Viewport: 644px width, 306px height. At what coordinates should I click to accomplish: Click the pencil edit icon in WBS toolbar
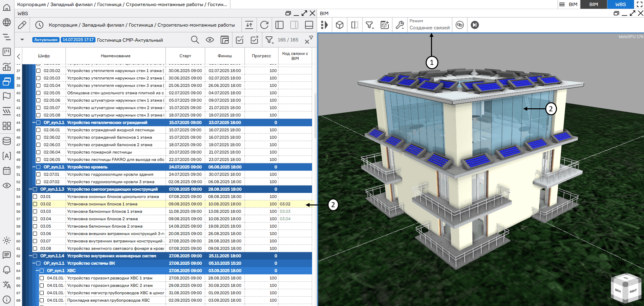[x=22, y=25]
